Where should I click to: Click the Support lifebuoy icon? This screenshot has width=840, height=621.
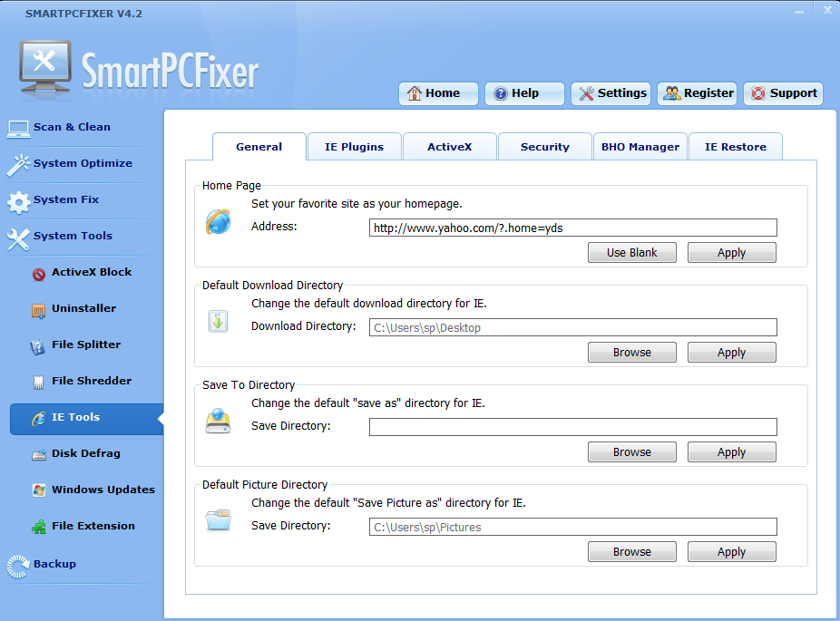(758, 93)
